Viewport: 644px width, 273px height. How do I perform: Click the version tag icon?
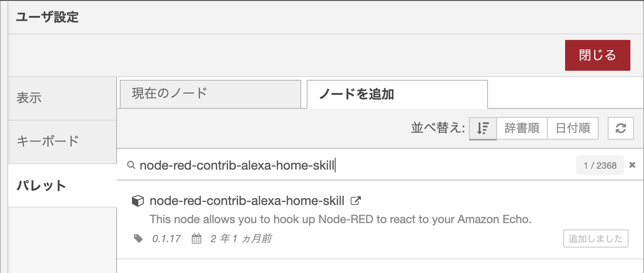(x=139, y=239)
